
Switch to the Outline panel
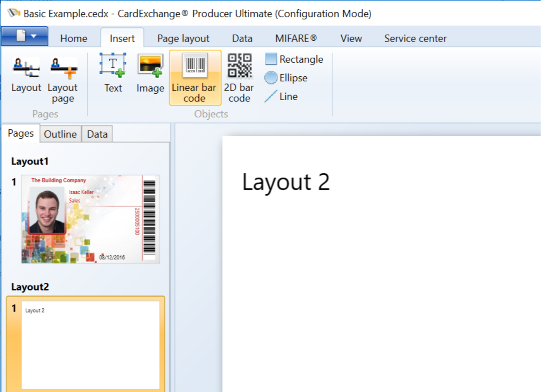[60, 134]
